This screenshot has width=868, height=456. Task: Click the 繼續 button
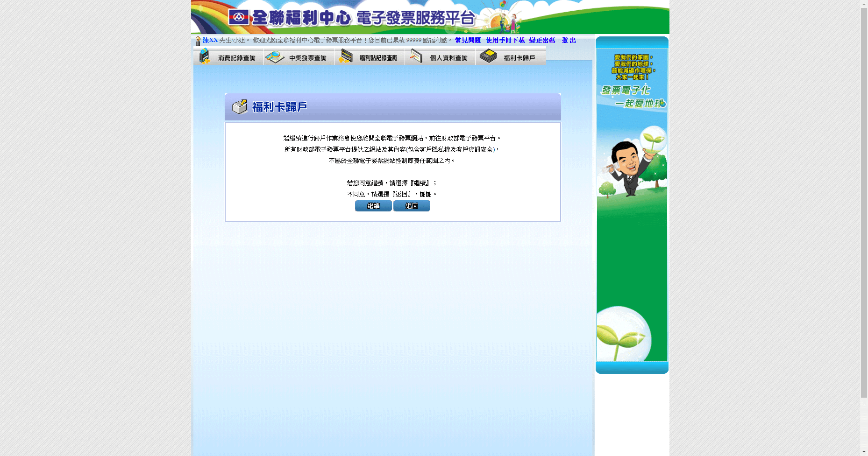[x=373, y=206]
